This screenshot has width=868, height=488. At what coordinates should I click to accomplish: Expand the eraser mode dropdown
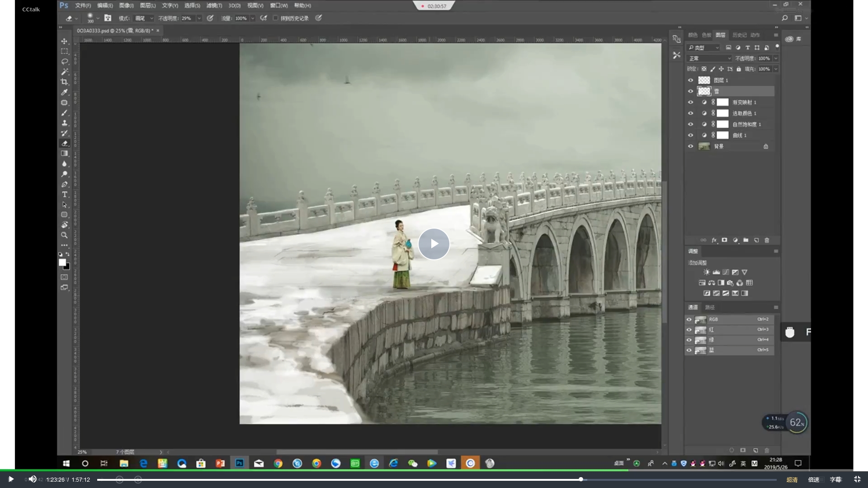coord(144,18)
